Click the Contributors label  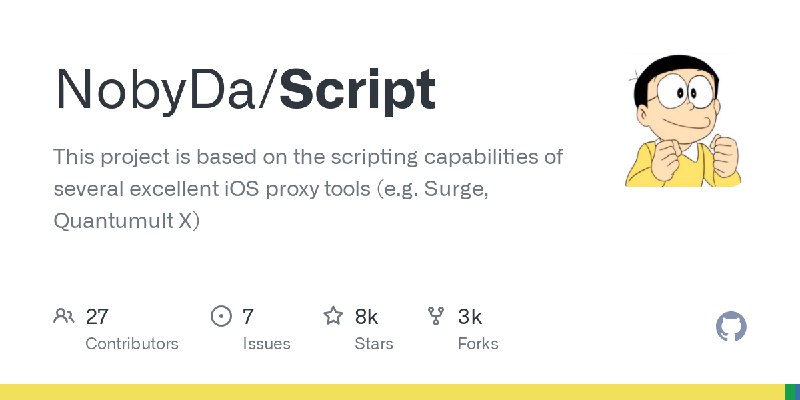click(x=132, y=343)
